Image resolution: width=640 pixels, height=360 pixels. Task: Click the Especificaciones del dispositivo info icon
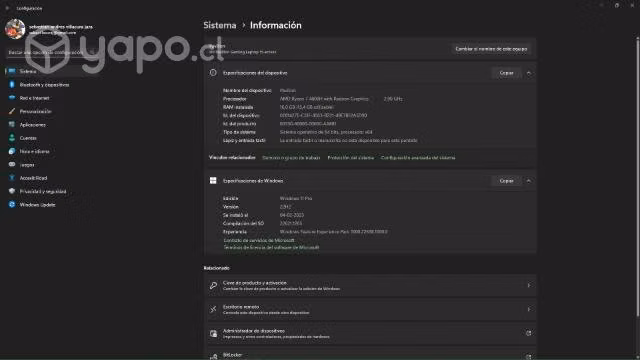213,73
